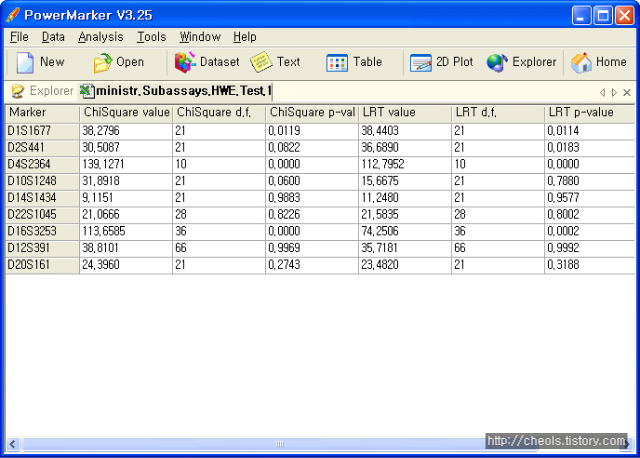640x458 pixels.
Task: Click the Text note icon
Action: pos(261,62)
